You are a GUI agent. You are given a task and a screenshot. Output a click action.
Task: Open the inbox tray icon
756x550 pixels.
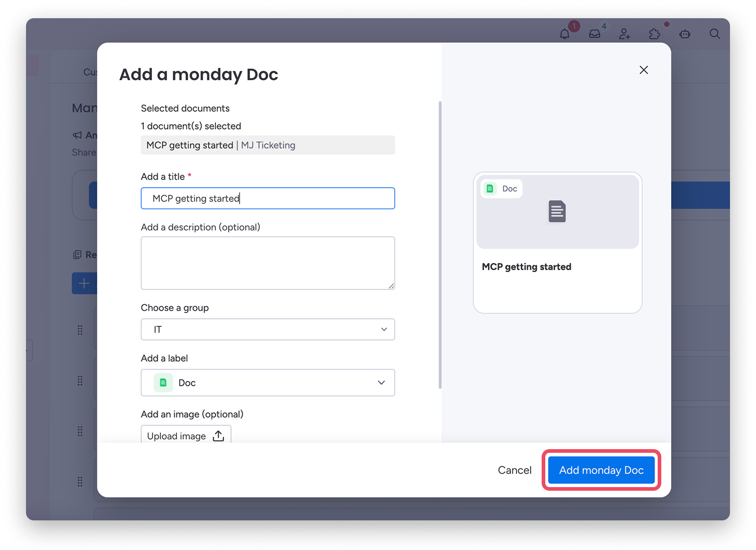(595, 34)
